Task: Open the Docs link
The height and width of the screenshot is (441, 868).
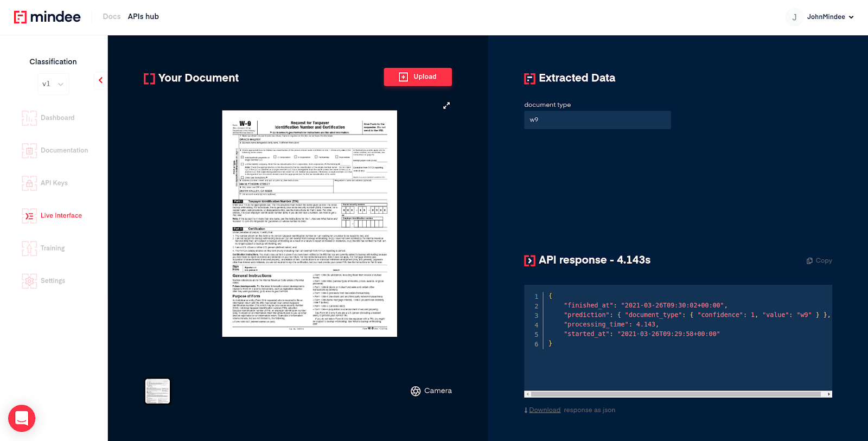Action: pyautogui.click(x=112, y=17)
